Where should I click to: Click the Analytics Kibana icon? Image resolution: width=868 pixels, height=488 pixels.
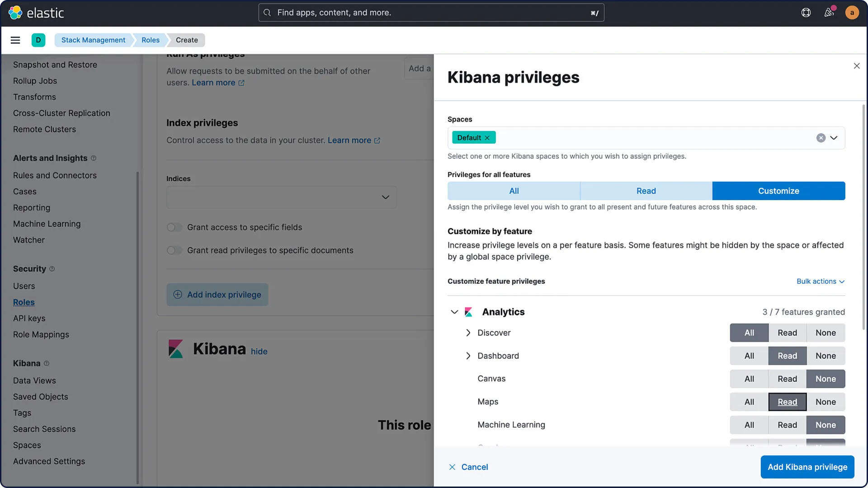(x=469, y=312)
